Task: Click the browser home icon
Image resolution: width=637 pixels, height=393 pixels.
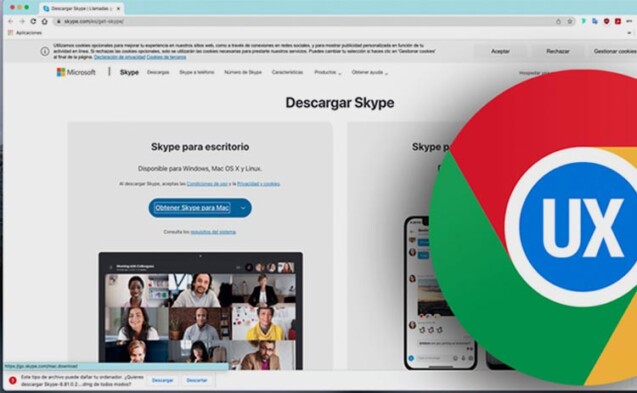Action: [45, 21]
